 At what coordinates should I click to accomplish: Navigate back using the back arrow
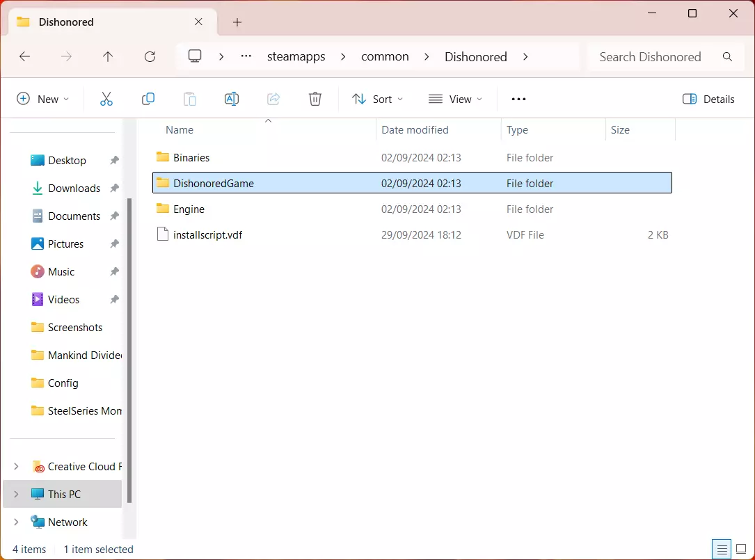25,57
